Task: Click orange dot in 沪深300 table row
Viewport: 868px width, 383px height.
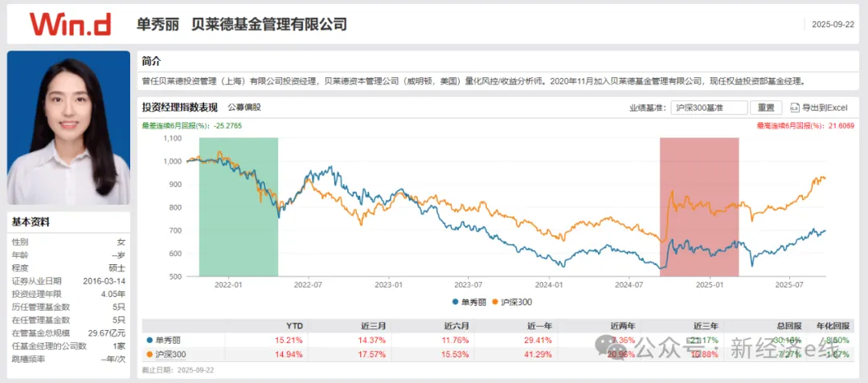Action: [149, 354]
